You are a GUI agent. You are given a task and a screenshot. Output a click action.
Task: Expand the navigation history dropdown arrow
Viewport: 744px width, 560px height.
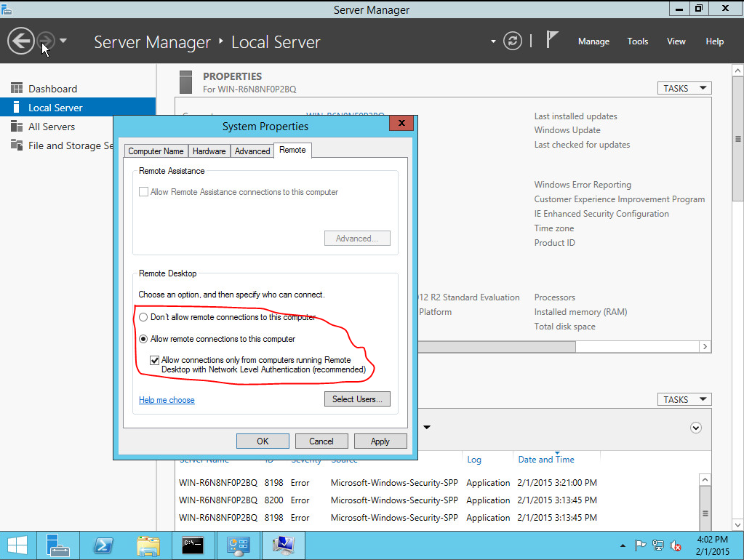coord(63,41)
